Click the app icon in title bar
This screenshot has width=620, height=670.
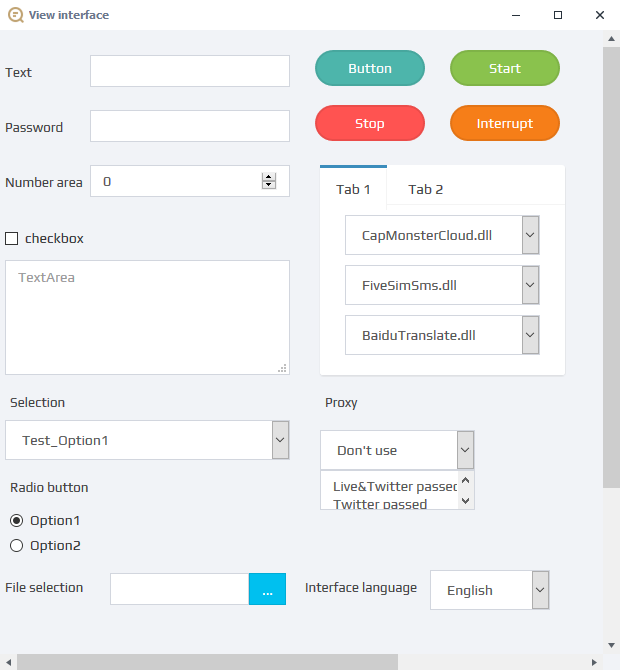point(15,15)
